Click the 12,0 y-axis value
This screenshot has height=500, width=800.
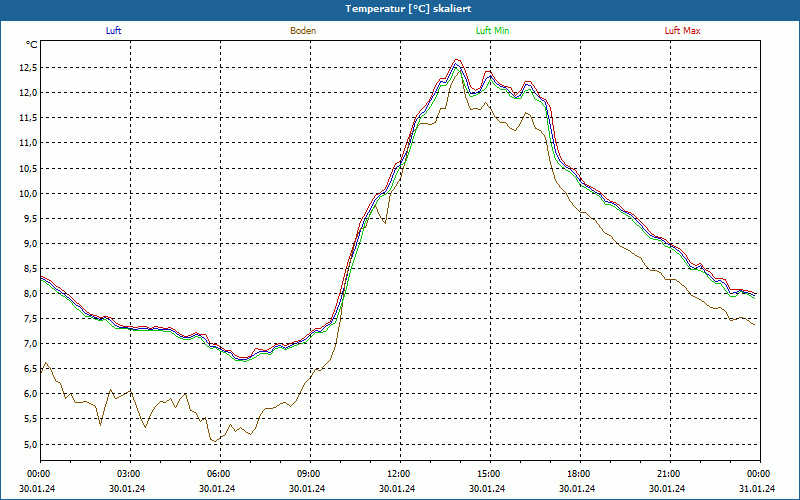click(x=28, y=92)
